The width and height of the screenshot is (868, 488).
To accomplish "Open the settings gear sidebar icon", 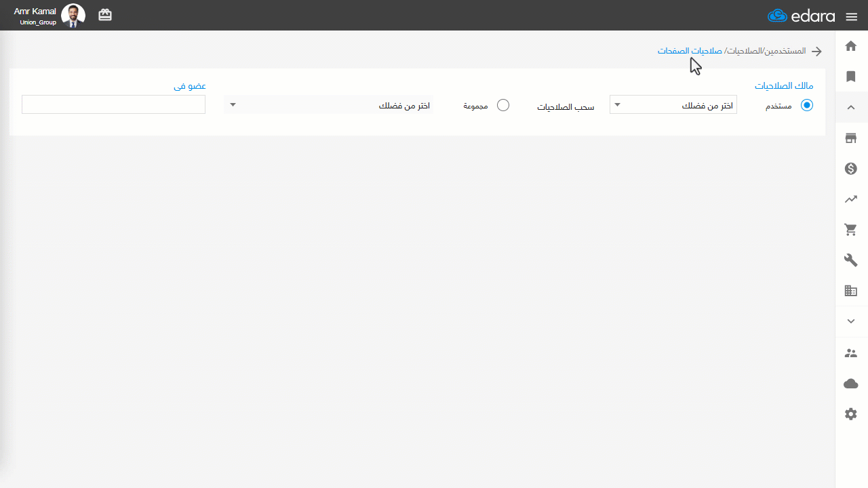I will 851,414.
